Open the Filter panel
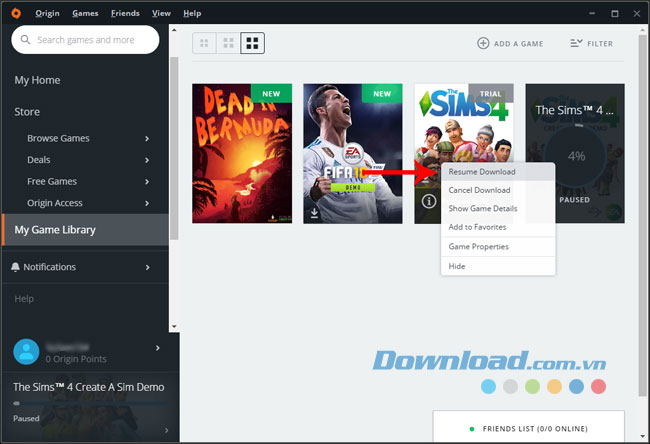The height and width of the screenshot is (444, 650). [x=592, y=43]
